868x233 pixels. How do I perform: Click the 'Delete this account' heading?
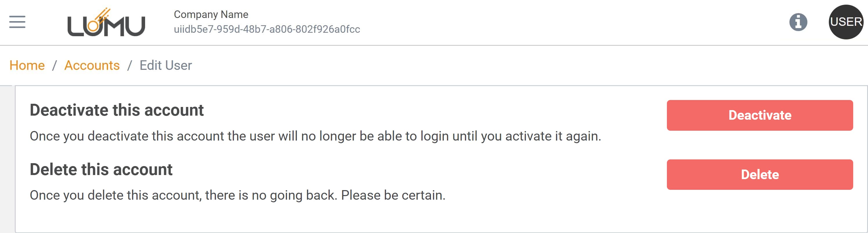click(x=101, y=169)
